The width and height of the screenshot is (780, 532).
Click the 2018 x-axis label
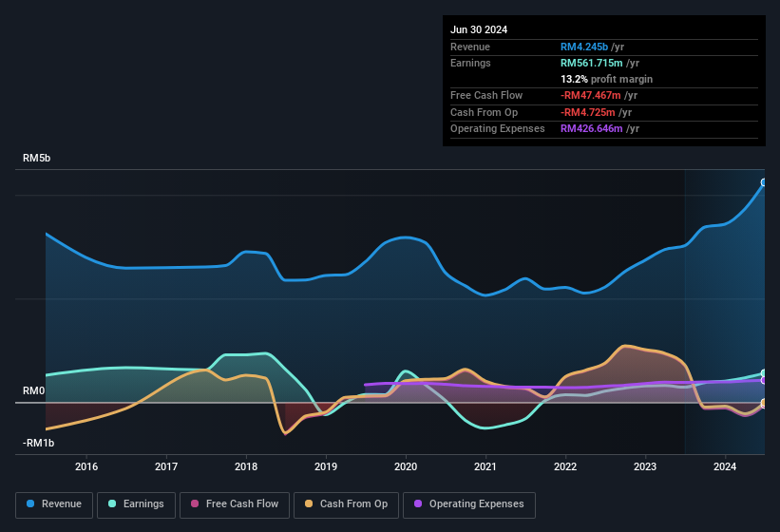click(246, 466)
